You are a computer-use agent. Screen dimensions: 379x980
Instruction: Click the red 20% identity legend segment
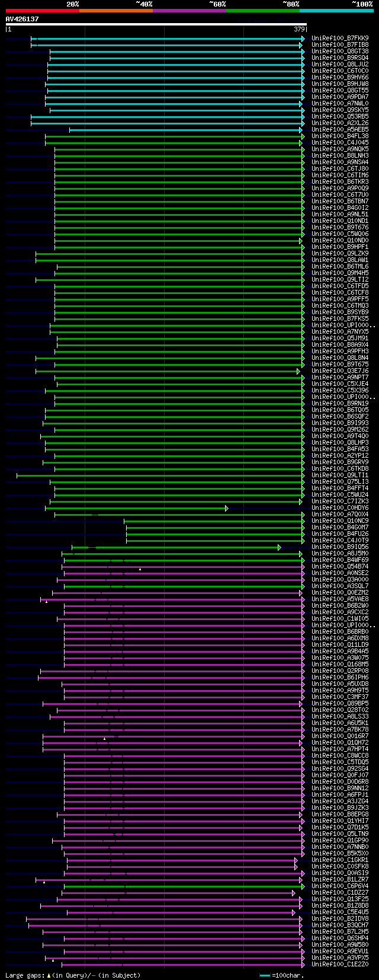click(x=43, y=10)
